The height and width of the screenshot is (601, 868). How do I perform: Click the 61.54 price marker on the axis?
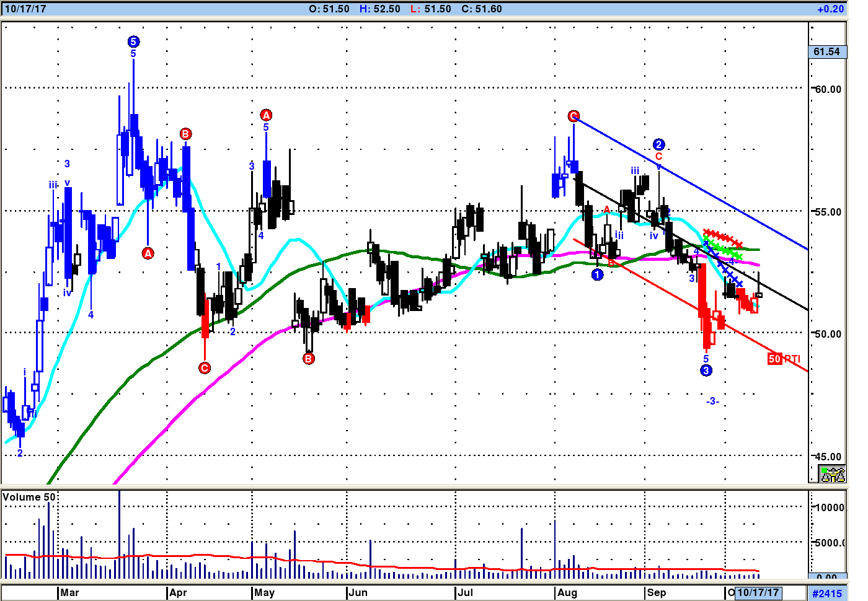coord(827,51)
